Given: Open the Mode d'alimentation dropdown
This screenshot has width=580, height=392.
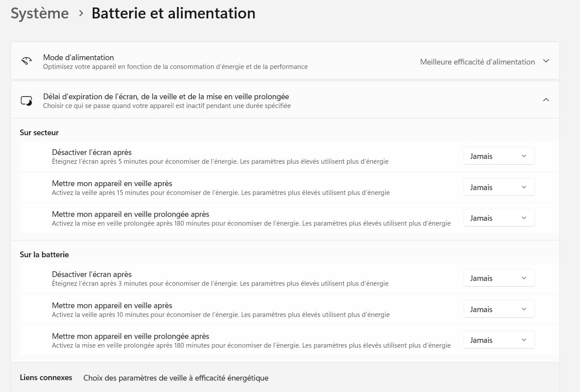Looking at the screenshot, I should 546,61.
